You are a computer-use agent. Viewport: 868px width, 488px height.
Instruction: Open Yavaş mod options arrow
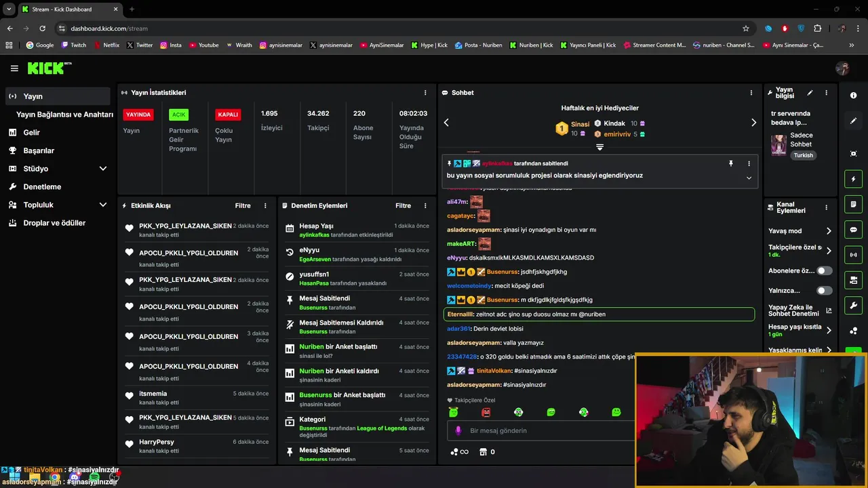click(829, 231)
